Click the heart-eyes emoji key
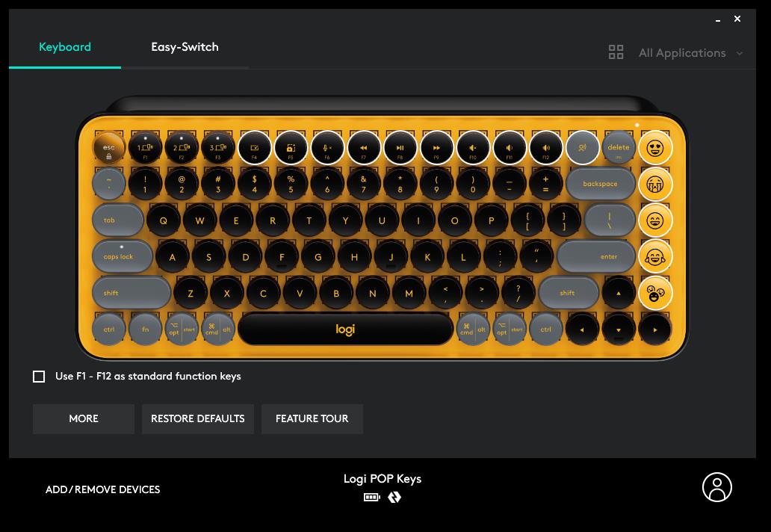771x532 pixels. (x=655, y=148)
